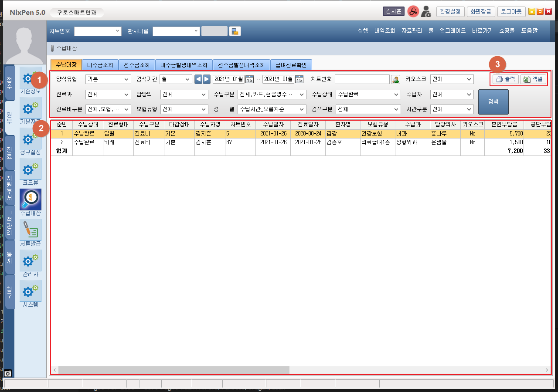The image size is (558, 392).
Task: Open the 서류발급 document icon
Action: coord(31,230)
